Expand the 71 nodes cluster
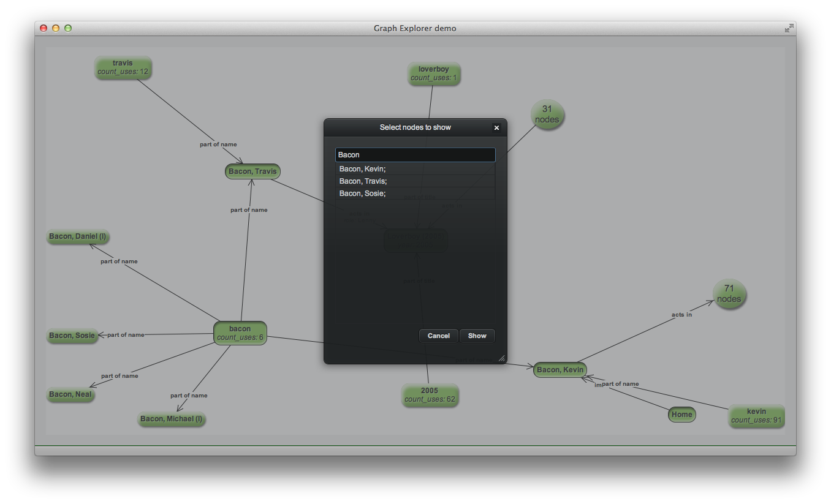 tap(729, 294)
